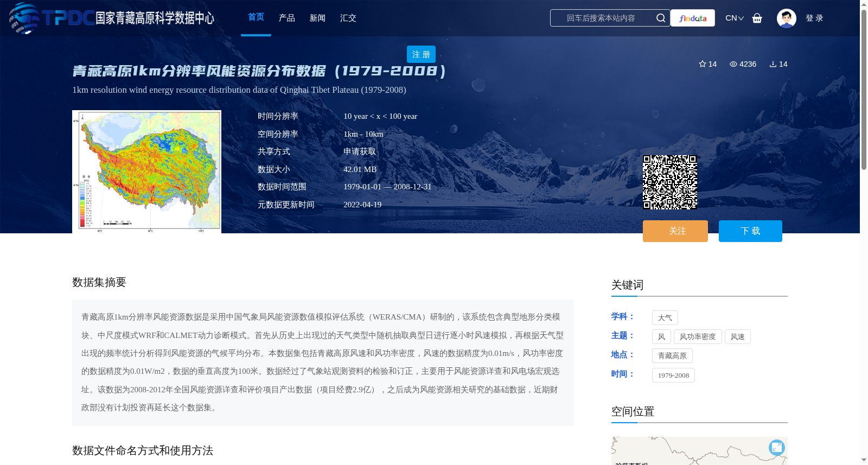Click the 空间位置 section heading
868x465 pixels.
click(x=633, y=411)
